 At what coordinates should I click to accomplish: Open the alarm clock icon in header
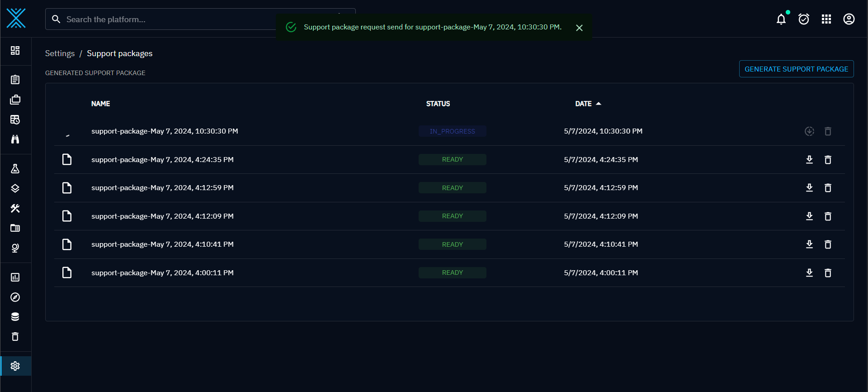tap(803, 19)
